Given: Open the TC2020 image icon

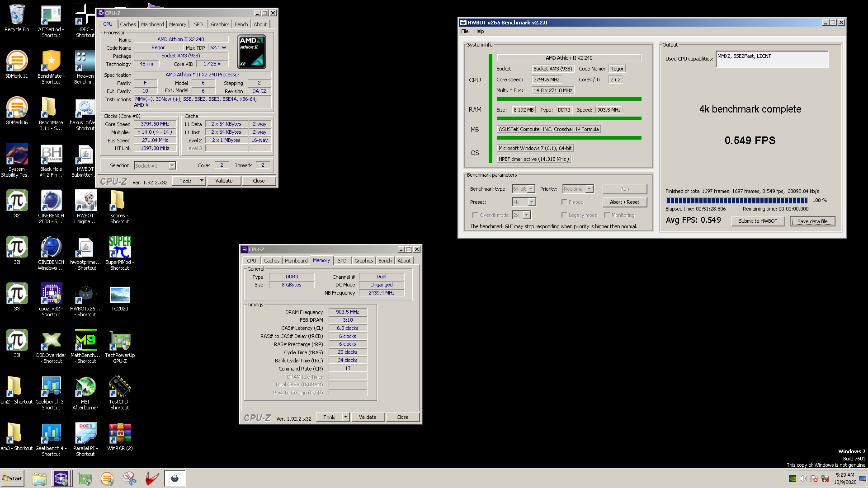Looking at the screenshot, I should 119,297.
